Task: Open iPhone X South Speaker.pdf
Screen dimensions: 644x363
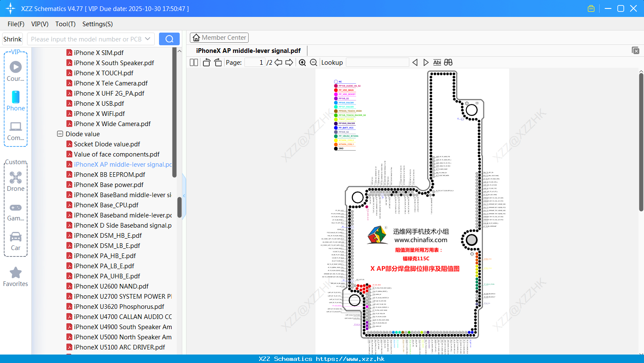Action: point(114,63)
